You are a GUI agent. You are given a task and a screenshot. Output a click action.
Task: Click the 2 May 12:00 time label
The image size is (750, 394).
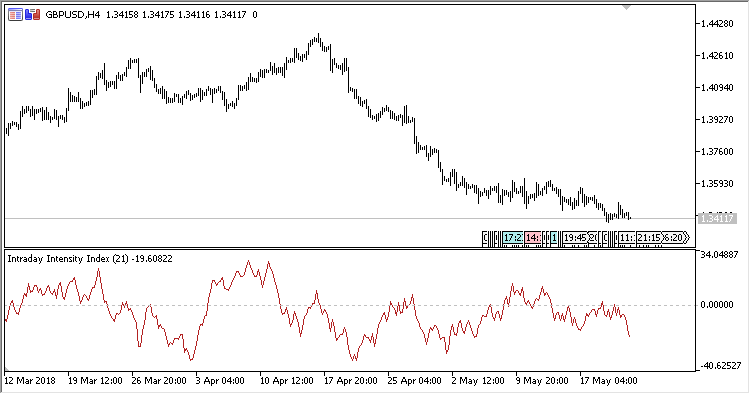(x=478, y=381)
